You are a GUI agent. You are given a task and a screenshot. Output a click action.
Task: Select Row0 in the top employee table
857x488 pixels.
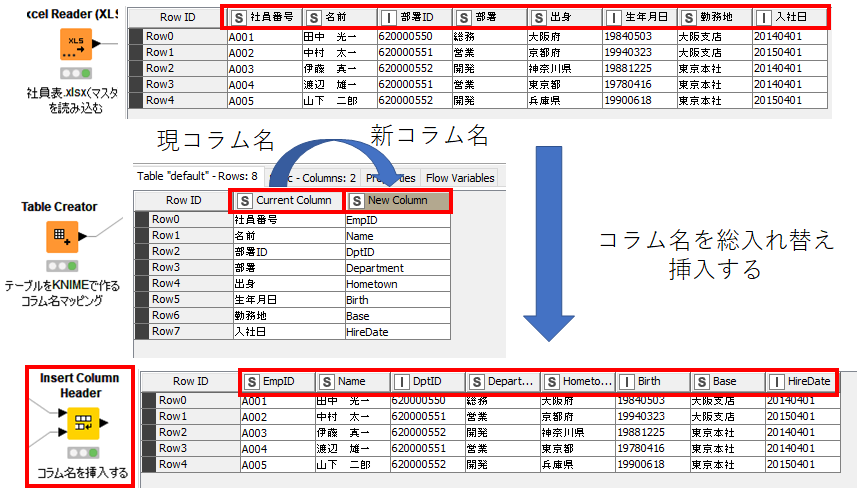(x=178, y=37)
